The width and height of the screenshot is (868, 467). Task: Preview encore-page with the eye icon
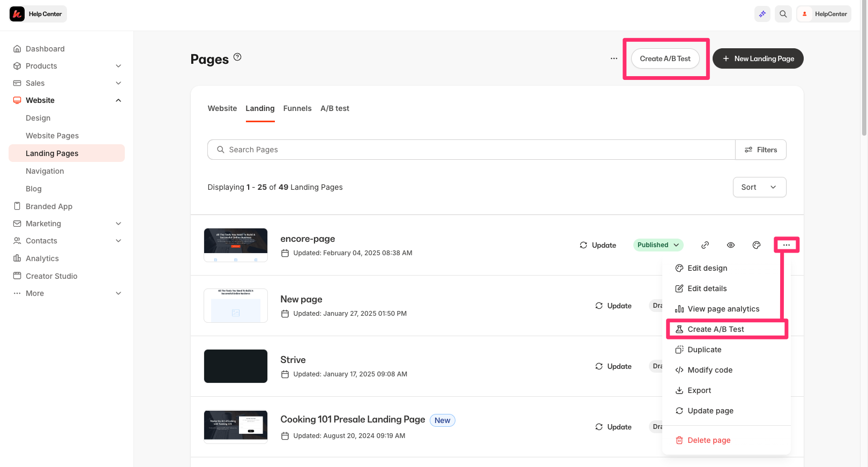coord(731,245)
